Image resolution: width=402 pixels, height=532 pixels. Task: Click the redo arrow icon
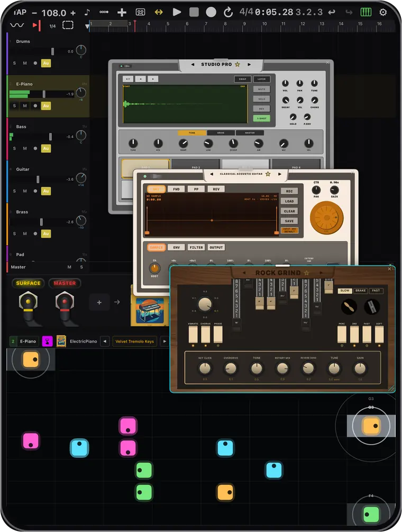pos(349,12)
